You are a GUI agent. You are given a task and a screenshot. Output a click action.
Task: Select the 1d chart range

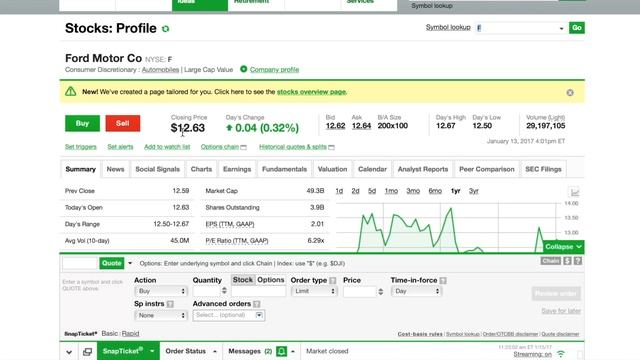339,191
